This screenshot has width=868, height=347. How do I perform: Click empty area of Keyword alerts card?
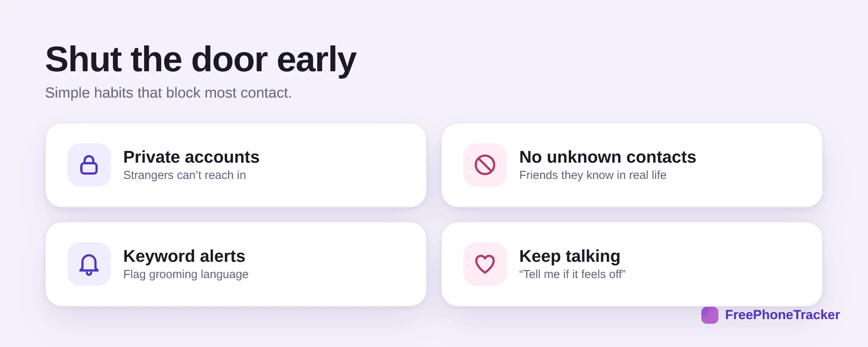[x=341, y=264]
